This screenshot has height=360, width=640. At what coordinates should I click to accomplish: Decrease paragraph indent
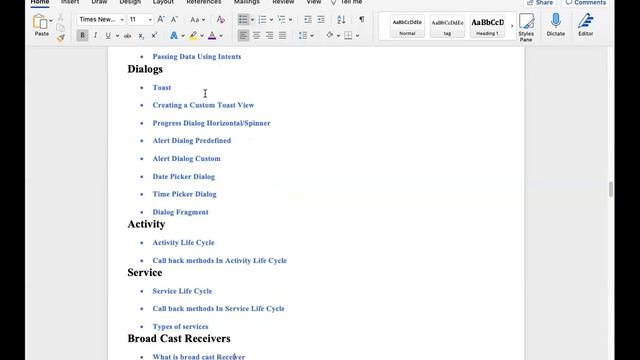(308, 20)
